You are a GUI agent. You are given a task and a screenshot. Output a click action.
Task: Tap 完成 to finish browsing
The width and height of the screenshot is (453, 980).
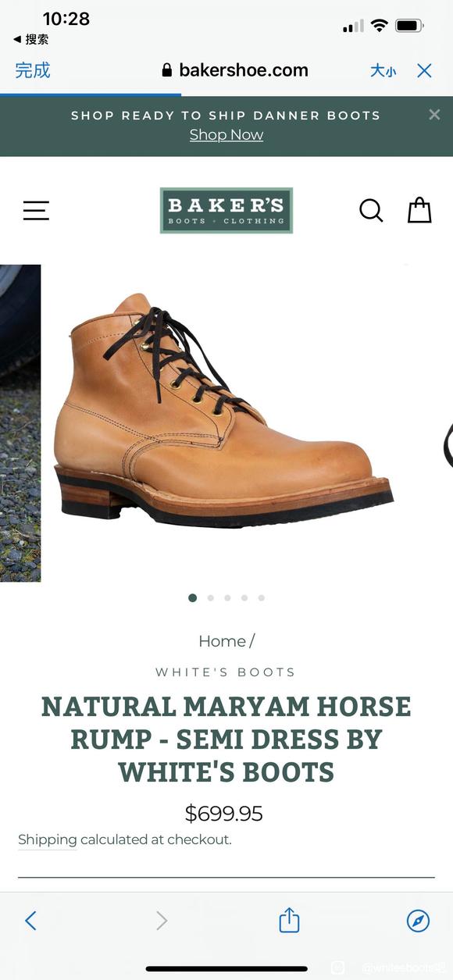point(33,70)
